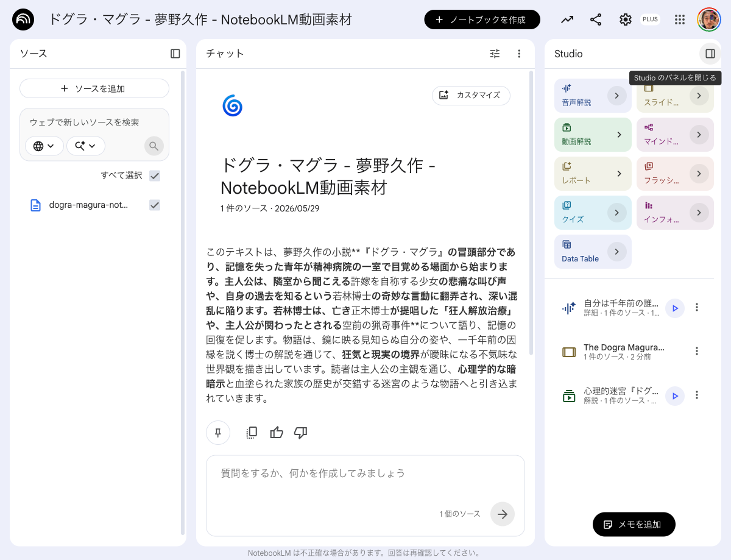Expand インフォグラフィック options arrow
Viewport: 731px width, 560px height.
point(699,213)
